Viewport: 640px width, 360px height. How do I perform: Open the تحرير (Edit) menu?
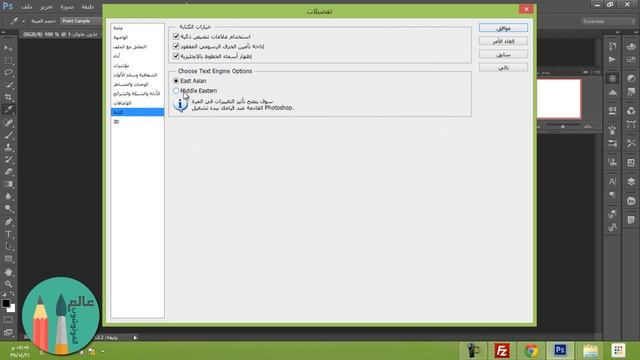tap(47, 7)
